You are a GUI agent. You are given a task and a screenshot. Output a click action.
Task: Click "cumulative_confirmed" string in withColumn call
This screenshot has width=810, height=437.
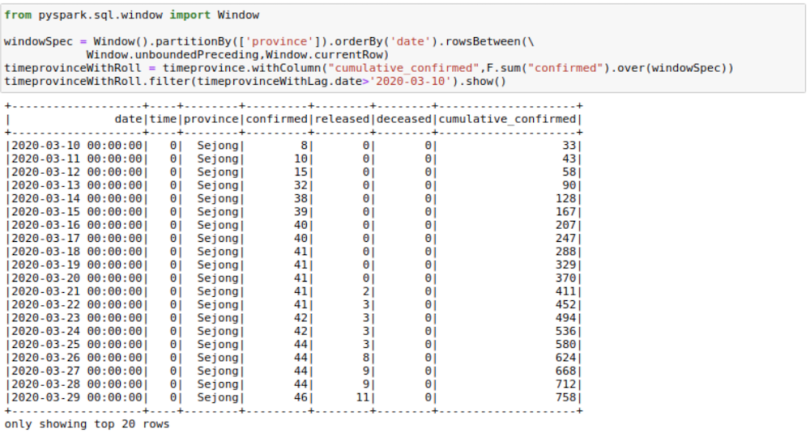click(403, 68)
